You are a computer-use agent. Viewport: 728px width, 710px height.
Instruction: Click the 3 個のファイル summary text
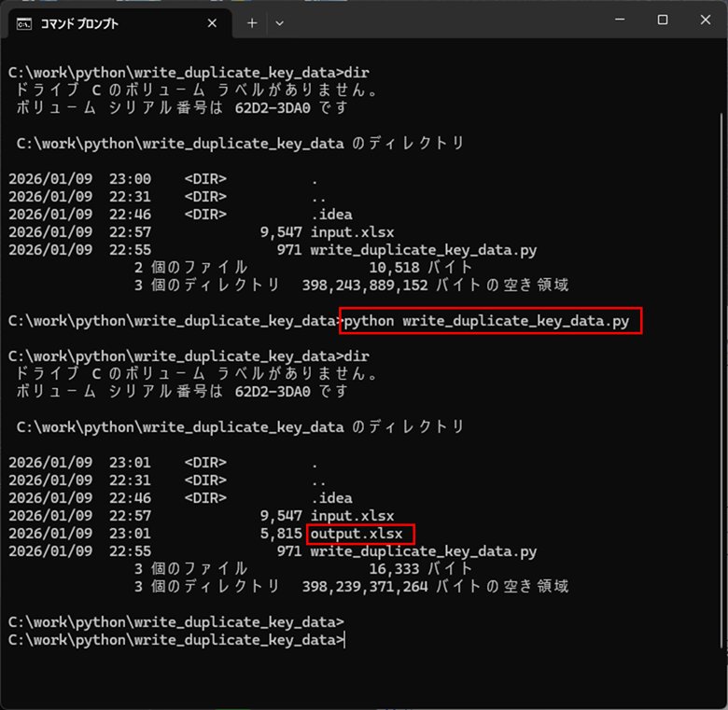click(x=191, y=569)
